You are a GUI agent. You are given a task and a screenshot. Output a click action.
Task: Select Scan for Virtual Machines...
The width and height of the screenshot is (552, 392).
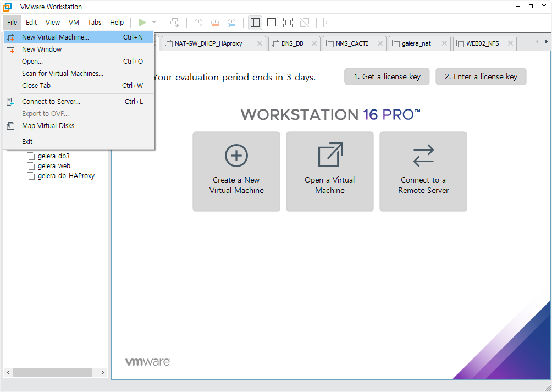point(79,74)
